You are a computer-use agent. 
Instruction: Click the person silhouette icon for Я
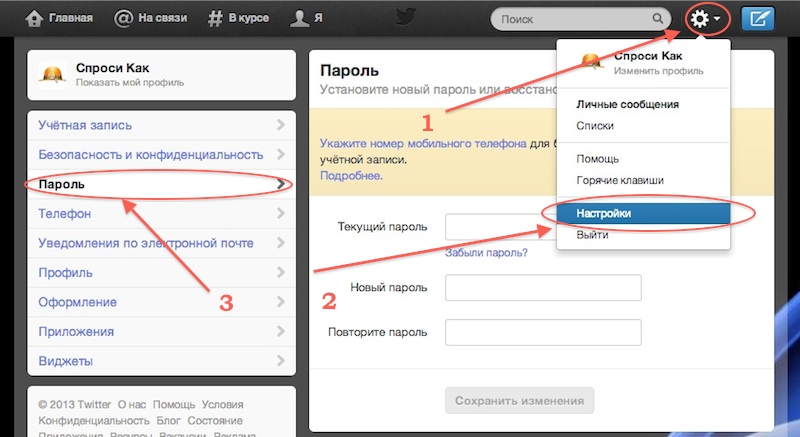click(x=299, y=19)
